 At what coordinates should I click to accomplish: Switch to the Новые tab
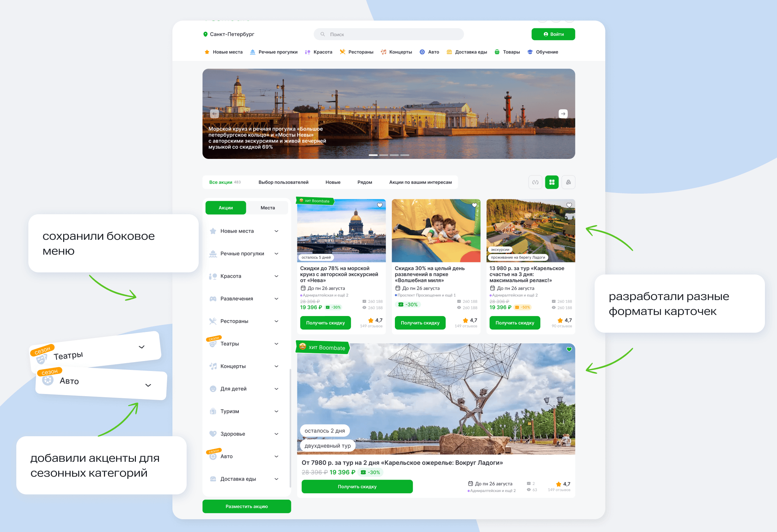click(x=333, y=182)
